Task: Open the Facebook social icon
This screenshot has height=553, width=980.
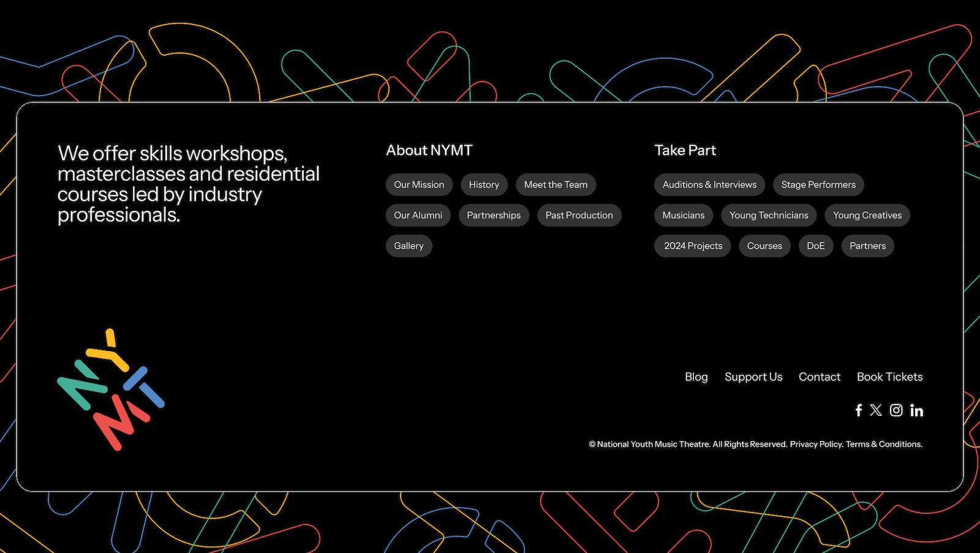Action: [859, 410]
